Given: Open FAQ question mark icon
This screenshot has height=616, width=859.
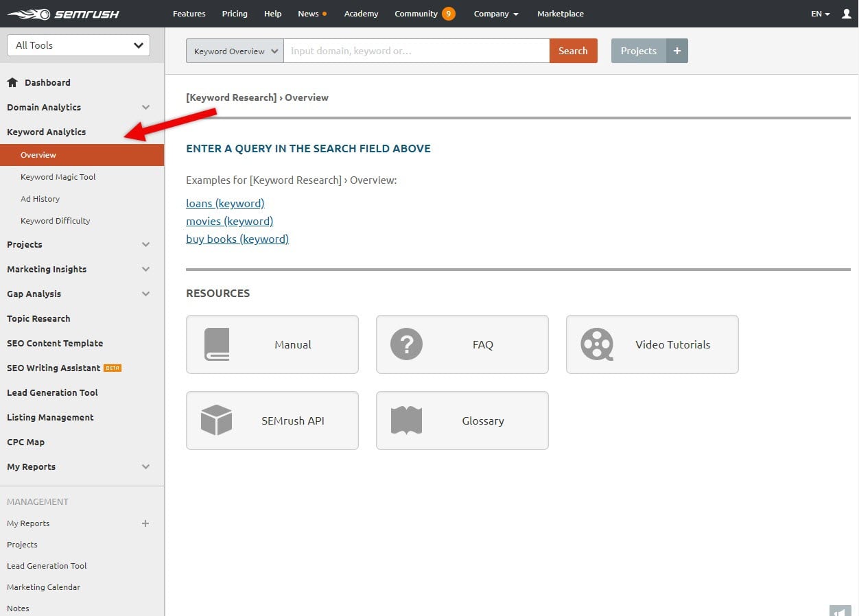Looking at the screenshot, I should pos(406,344).
